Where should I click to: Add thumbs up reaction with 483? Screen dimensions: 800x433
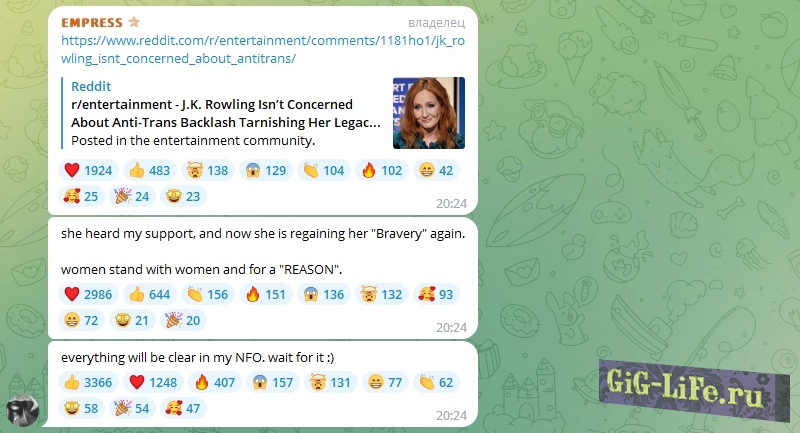pos(149,170)
